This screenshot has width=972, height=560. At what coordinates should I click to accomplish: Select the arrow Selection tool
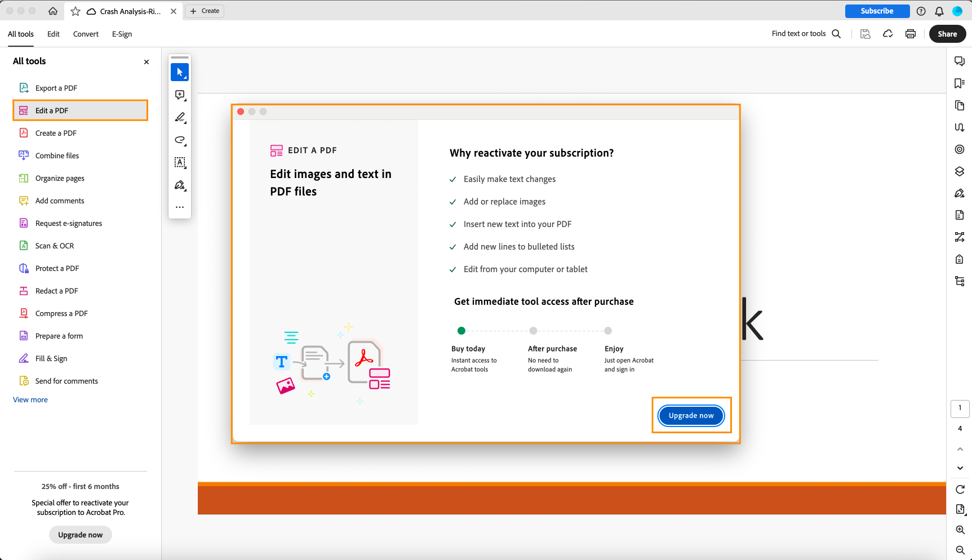(180, 72)
